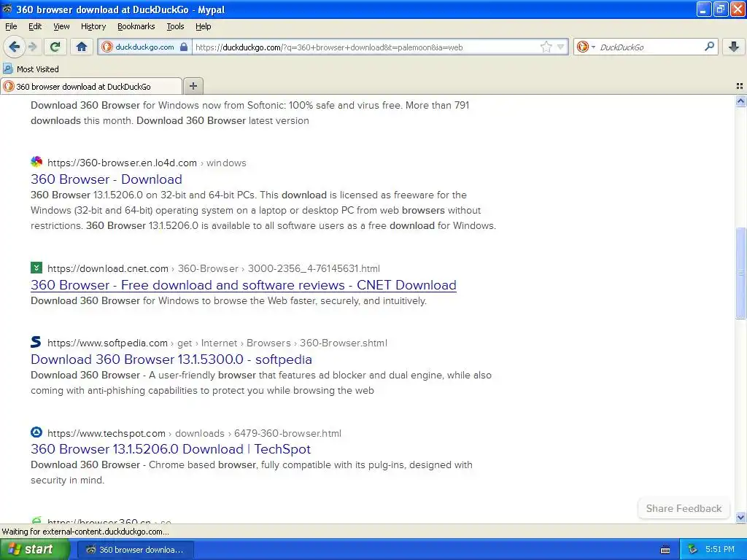Open Most Visited bookmarks folder
The image size is (747, 560).
point(31,69)
